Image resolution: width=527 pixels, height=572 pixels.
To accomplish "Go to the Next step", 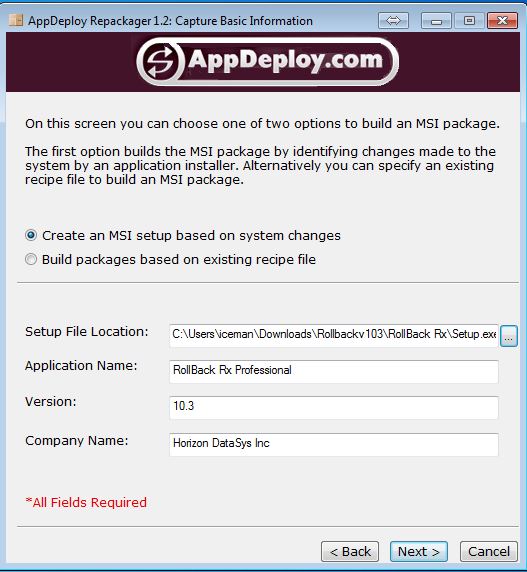I will tap(419, 552).
